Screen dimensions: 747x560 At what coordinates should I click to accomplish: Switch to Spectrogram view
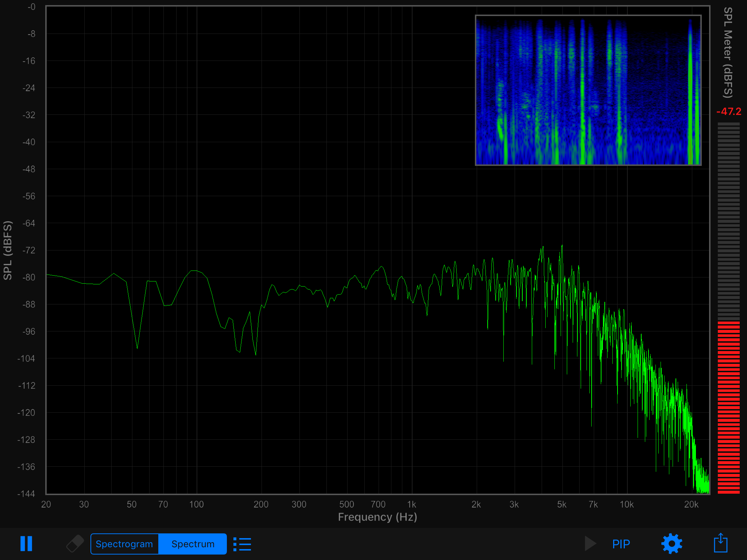(124, 544)
